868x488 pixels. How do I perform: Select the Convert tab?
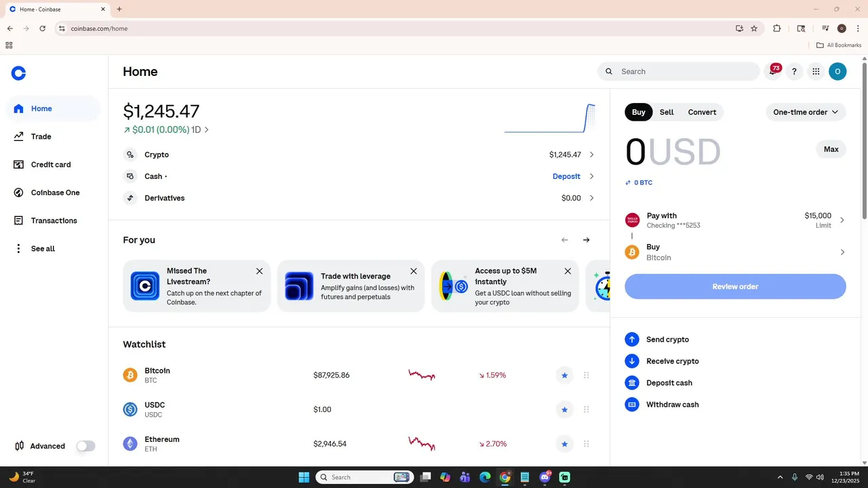coord(702,113)
